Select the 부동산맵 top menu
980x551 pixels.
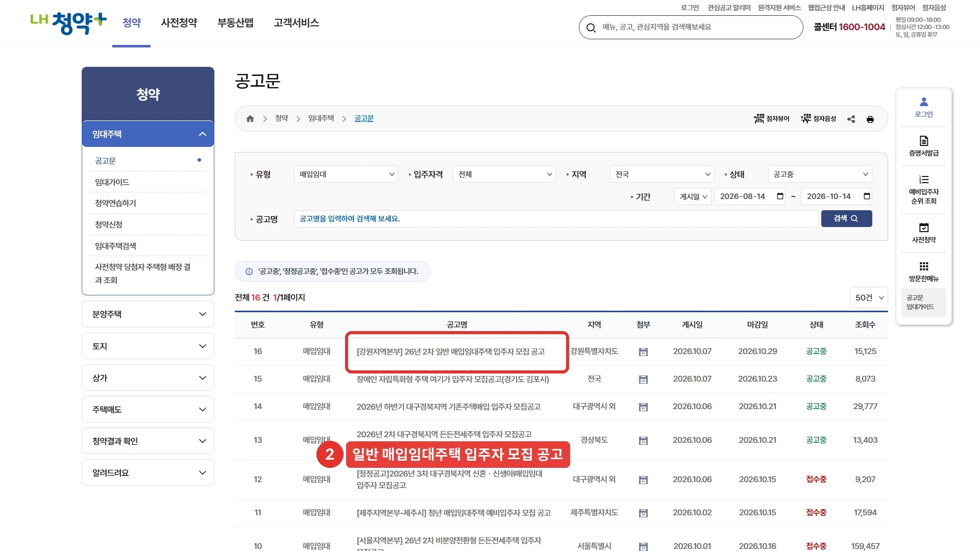pyautogui.click(x=235, y=23)
